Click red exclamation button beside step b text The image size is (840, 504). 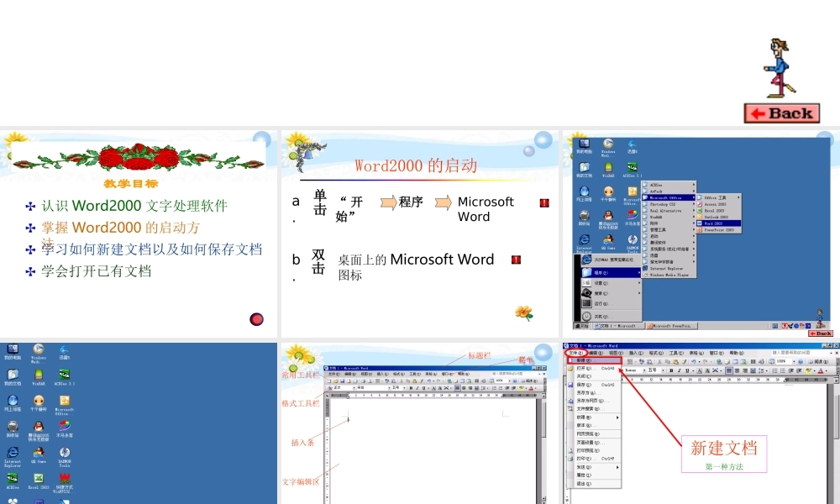click(516, 260)
